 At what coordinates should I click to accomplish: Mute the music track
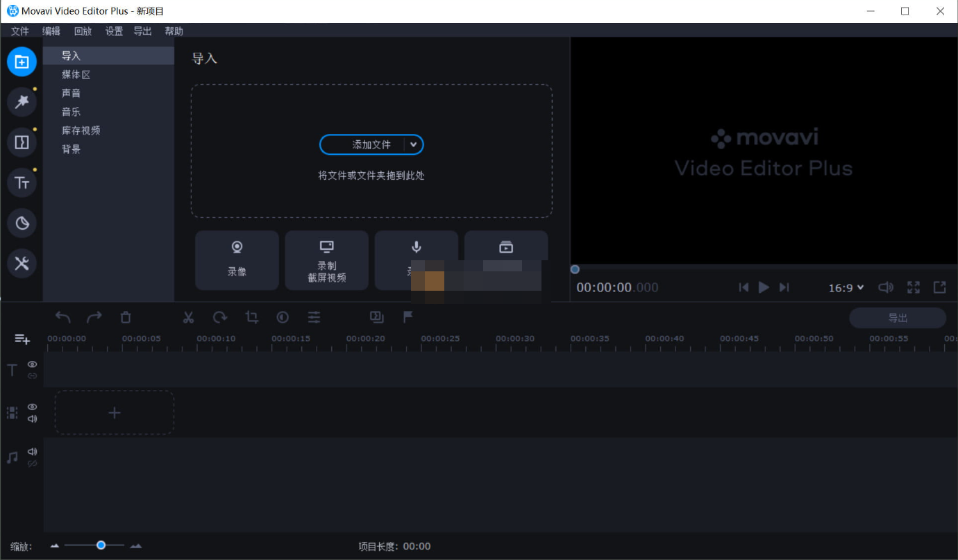(x=32, y=451)
